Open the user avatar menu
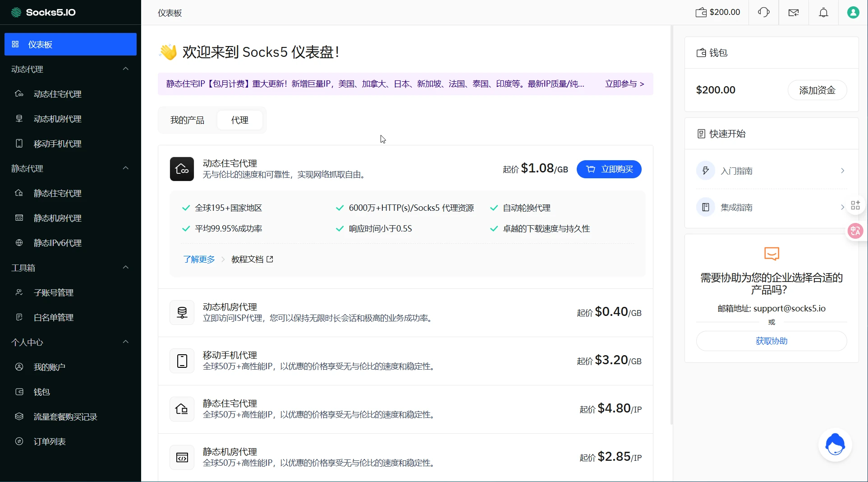 [x=853, y=12]
